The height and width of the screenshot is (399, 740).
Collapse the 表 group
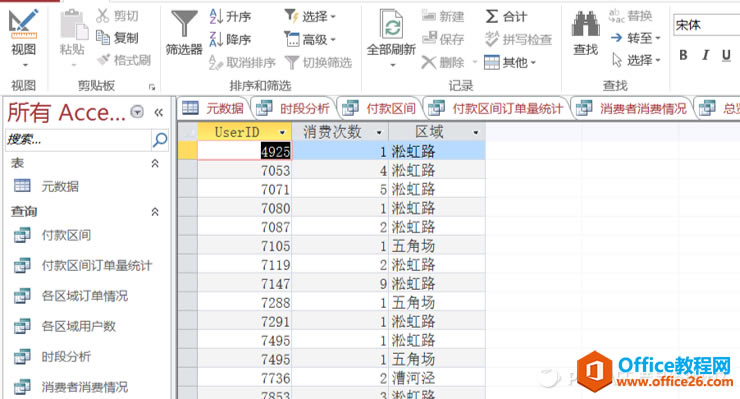(154, 163)
